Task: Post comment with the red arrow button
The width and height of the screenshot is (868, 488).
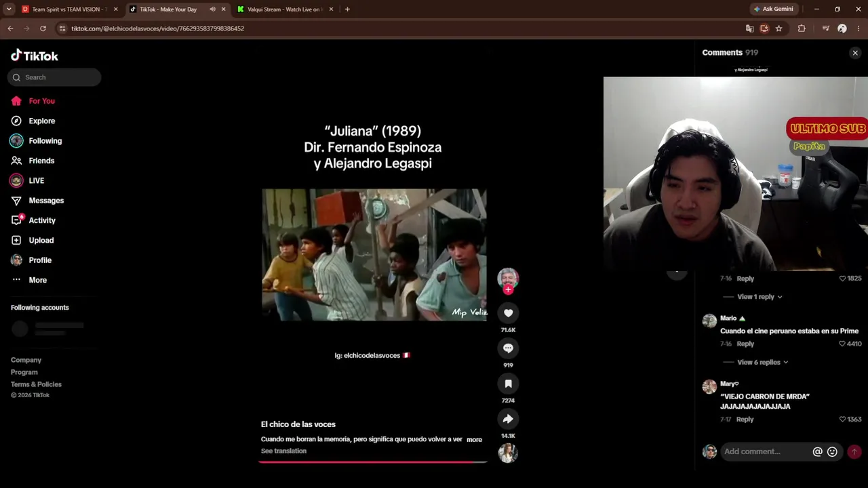Action: (x=854, y=451)
